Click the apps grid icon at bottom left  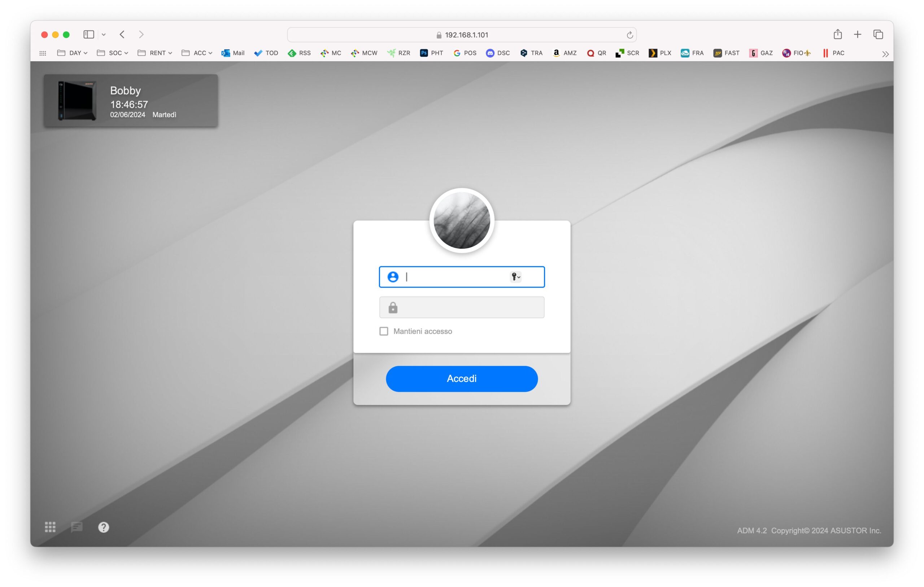coord(50,527)
